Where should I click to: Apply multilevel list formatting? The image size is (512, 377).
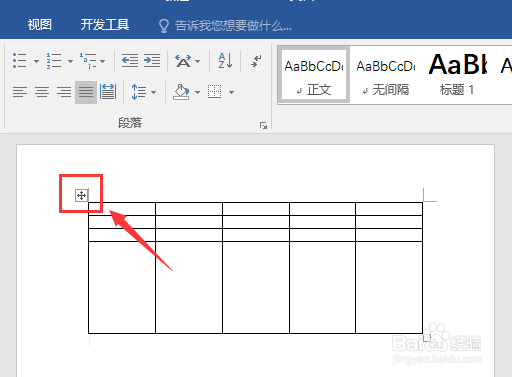pos(88,61)
